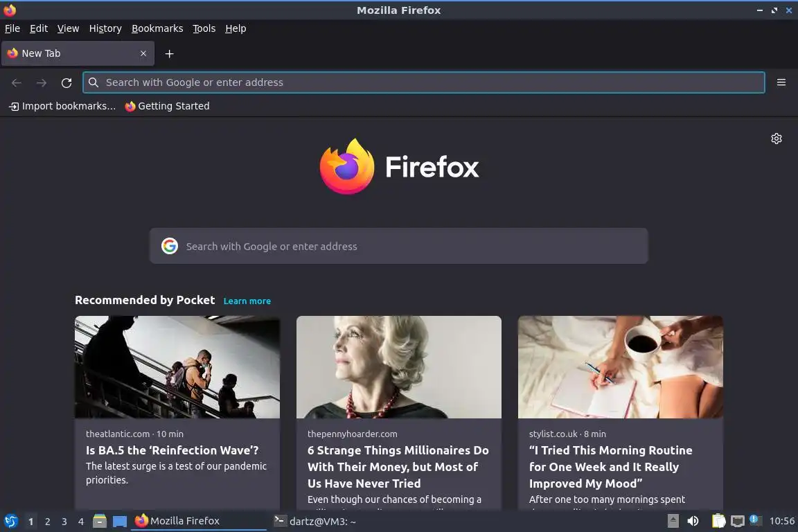Click the Google search box on page
This screenshot has width=798, height=532.
click(x=398, y=246)
